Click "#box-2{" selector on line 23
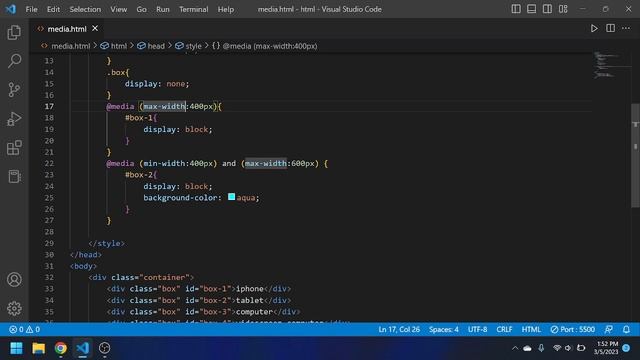640x360 pixels. (141, 175)
